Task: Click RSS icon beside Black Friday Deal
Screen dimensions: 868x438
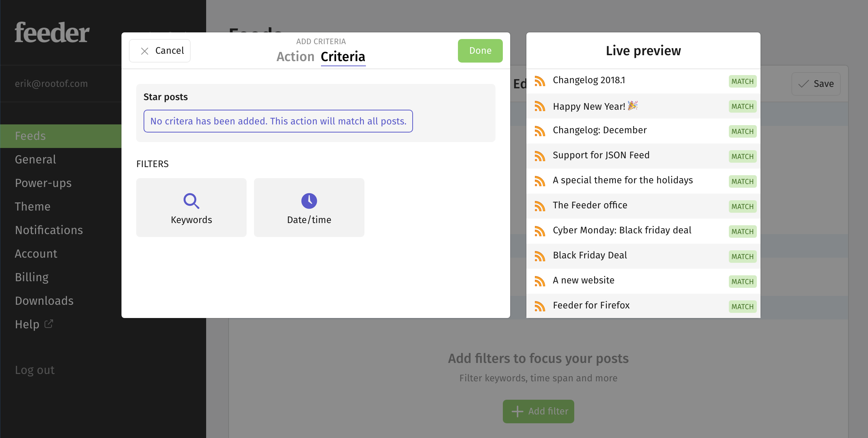Action: coord(540,256)
